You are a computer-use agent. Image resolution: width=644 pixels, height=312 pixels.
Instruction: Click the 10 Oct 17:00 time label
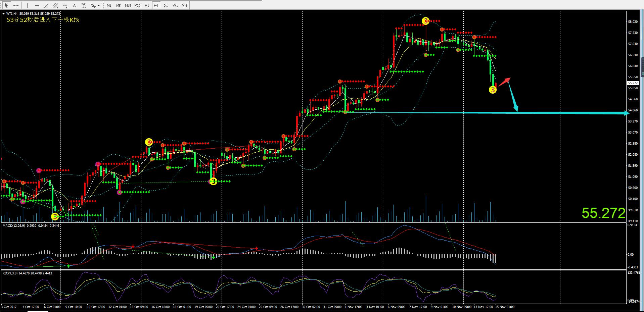tap(96, 307)
